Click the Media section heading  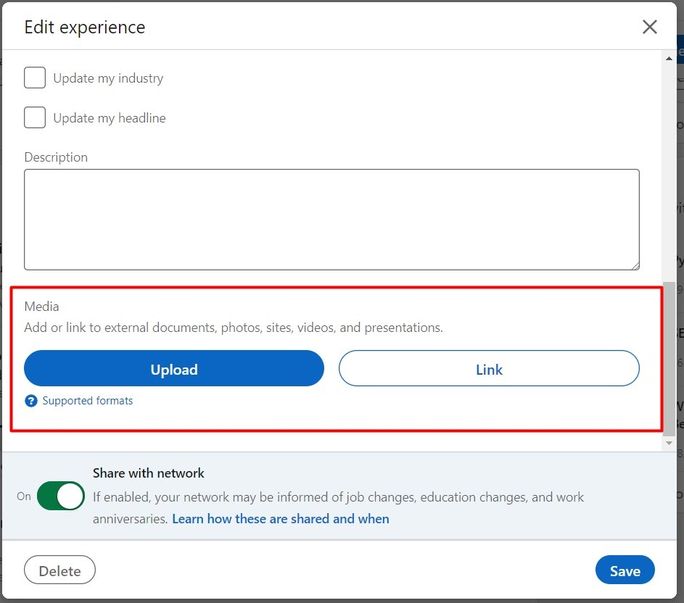[x=42, y=306]
